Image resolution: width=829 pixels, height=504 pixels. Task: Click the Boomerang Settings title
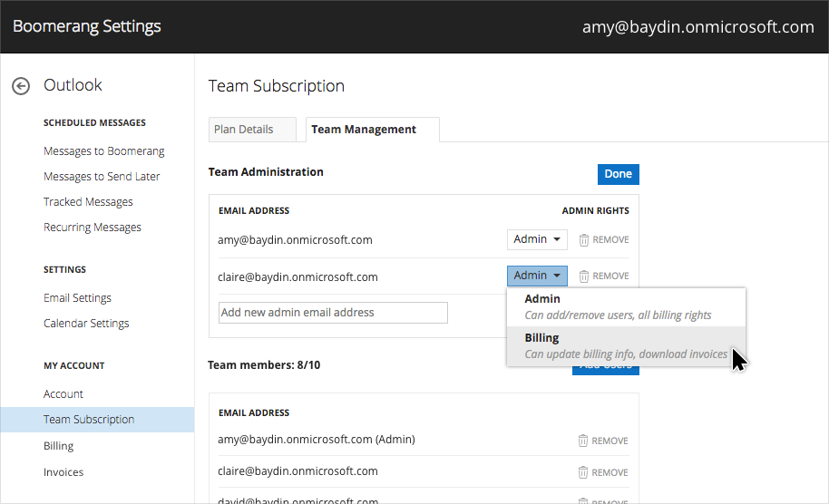[87, 26]
